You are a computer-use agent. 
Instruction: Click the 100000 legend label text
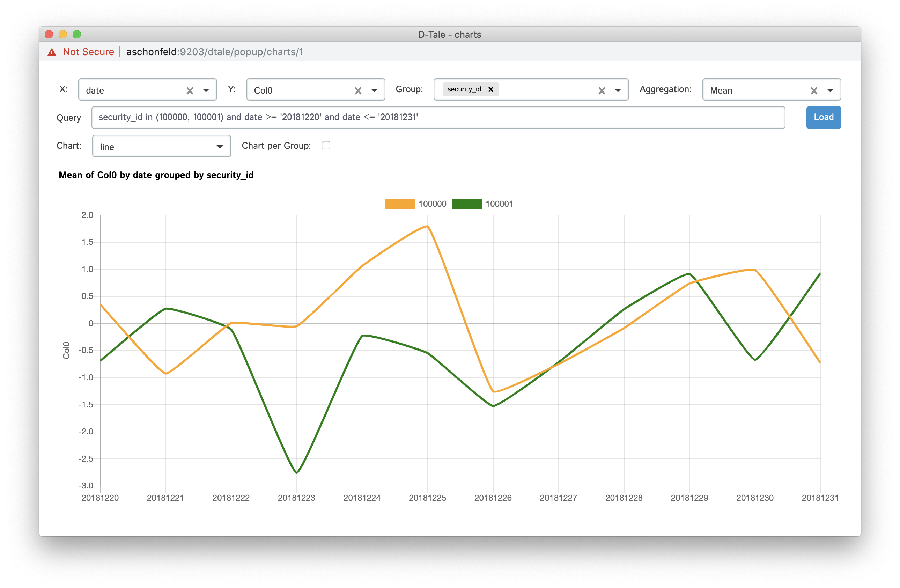click(432, 204)
